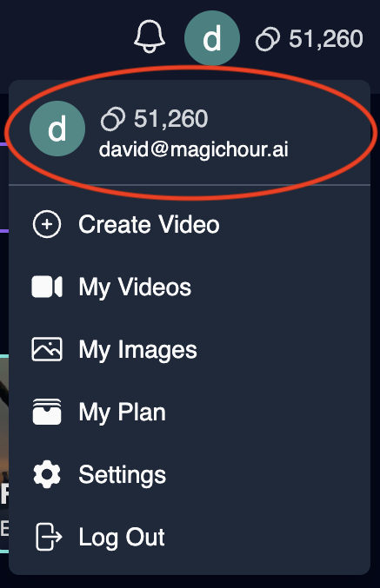
Task: Click the 51,260 credits text in the dropdown
Action: pos(170,119)
